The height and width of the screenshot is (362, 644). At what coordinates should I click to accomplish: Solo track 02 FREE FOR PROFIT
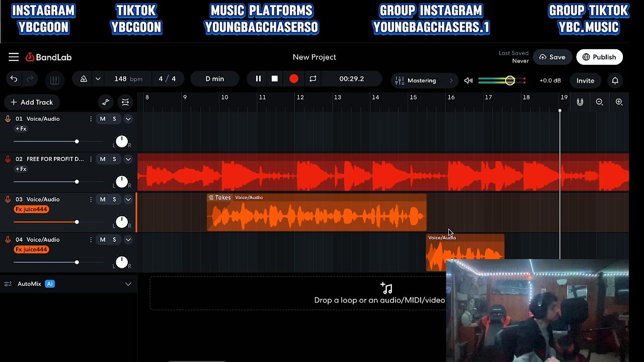click(114, 159)
